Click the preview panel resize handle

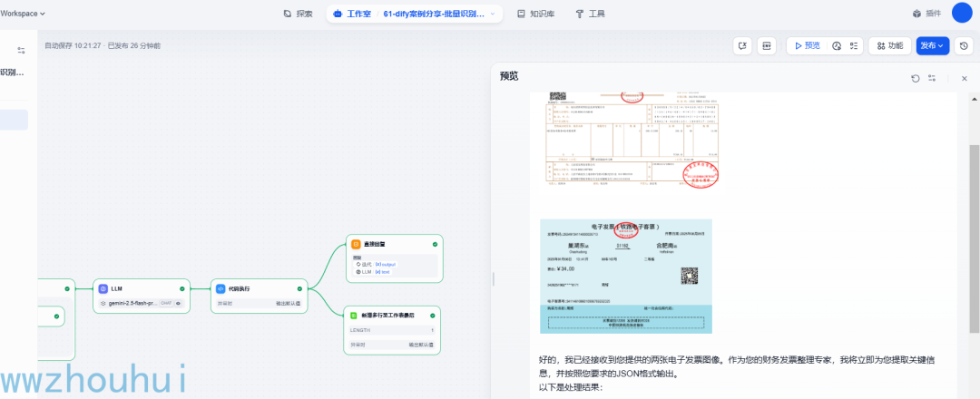[494, 279]
